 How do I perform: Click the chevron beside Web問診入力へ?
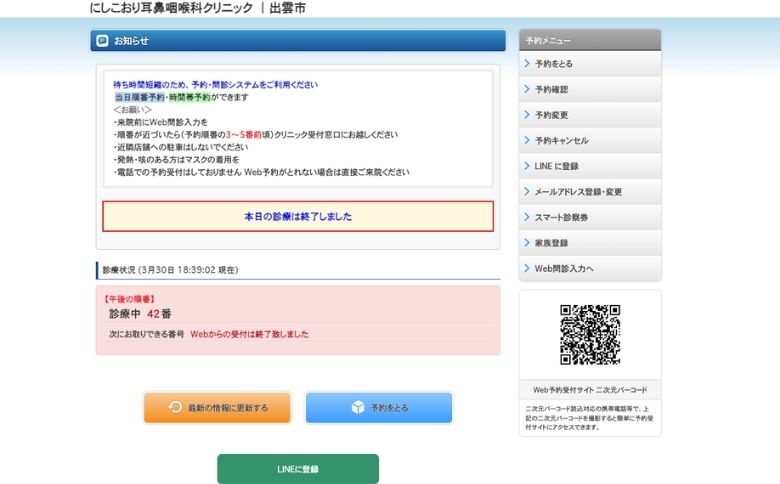pyautogui.click(x=527, y=268)
